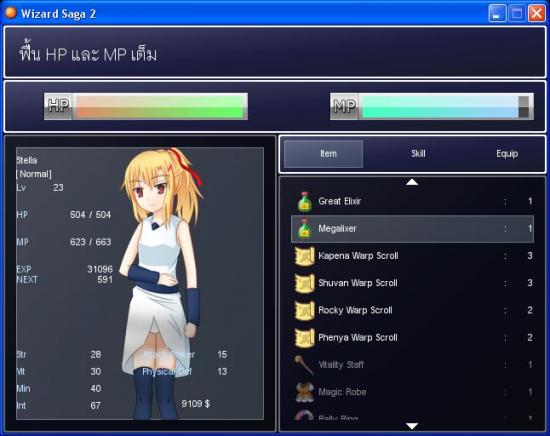Select Kapena Warp Scroll in the list
This screenshot has width=550, height=436.
click(x=358, y=256)
